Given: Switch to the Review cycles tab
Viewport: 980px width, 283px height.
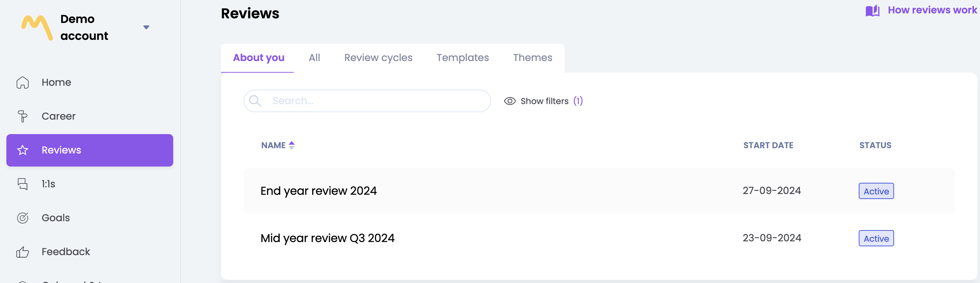Looking at the screenshot, I should (378, 58).
